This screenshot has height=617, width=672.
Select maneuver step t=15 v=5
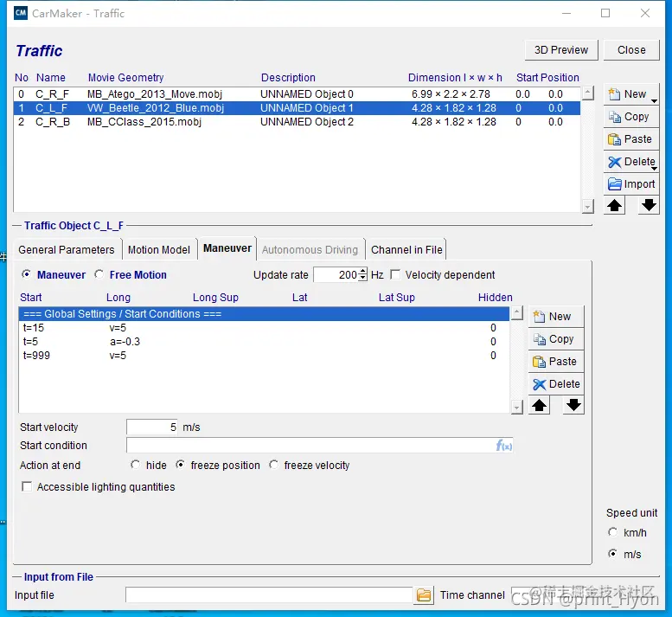[x=264, y=328]
